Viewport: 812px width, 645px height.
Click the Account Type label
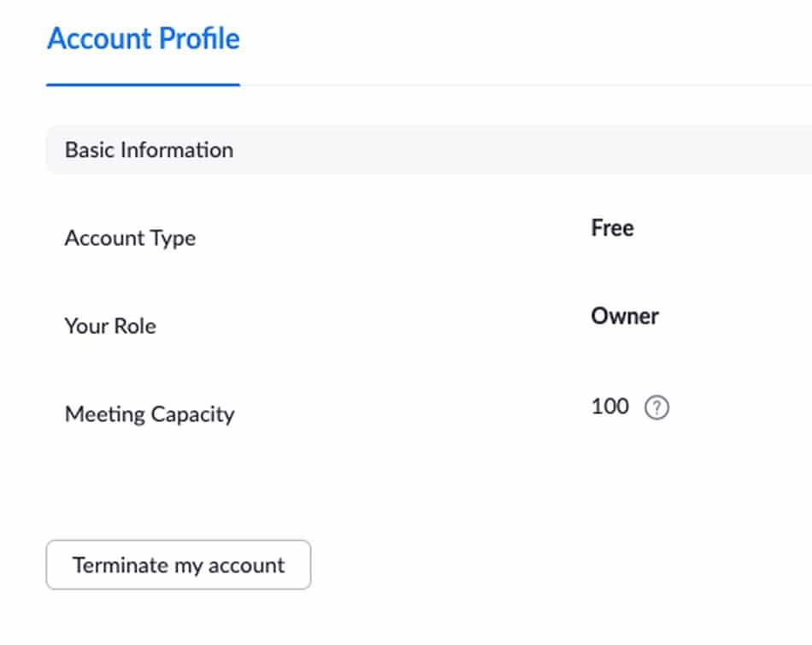130,237
